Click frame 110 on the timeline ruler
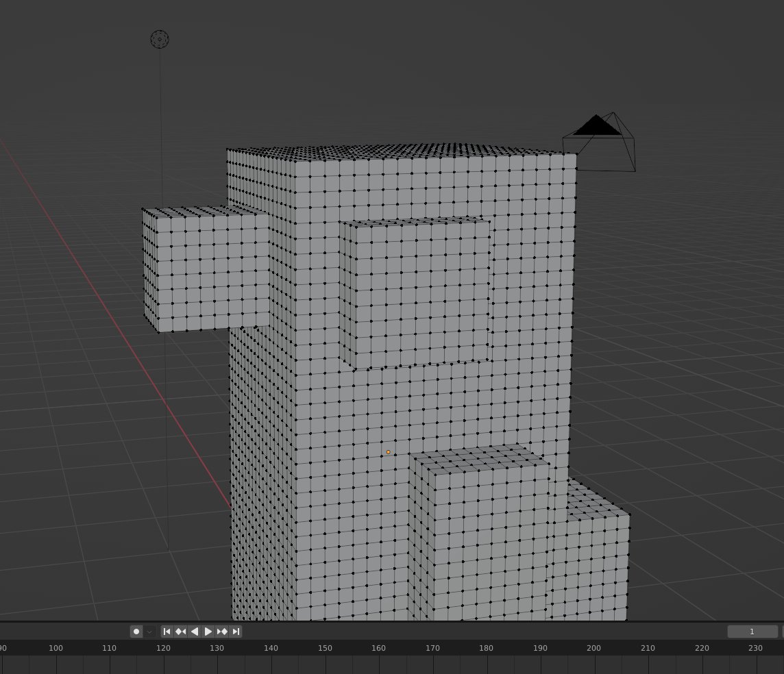 point(109,648)
